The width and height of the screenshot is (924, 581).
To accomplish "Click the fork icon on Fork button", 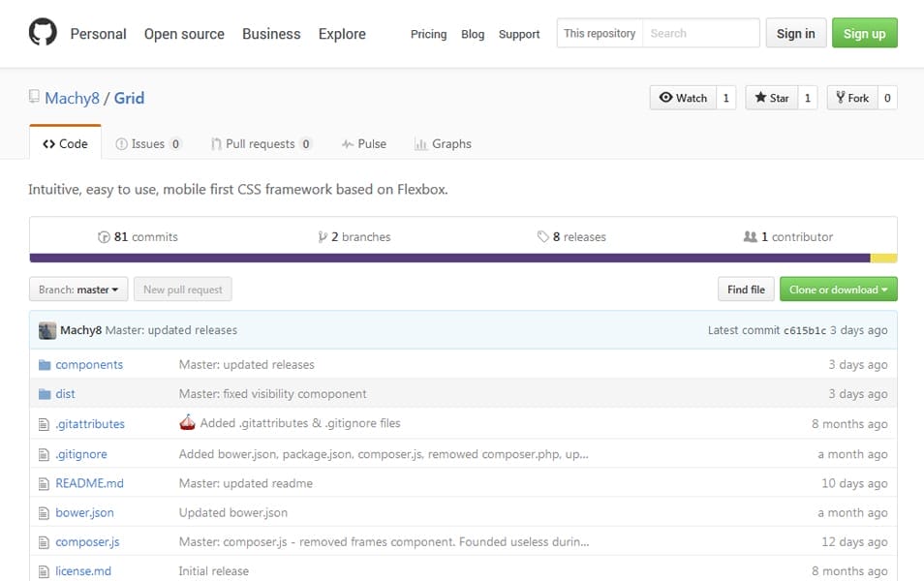I will tap(841, 97).
